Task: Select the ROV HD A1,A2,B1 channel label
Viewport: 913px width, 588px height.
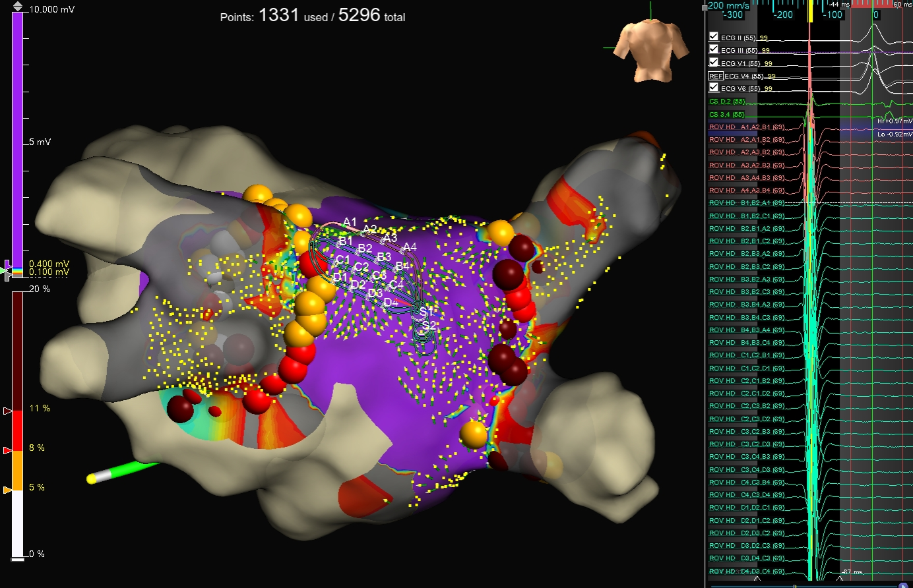Action: point(746,127)
